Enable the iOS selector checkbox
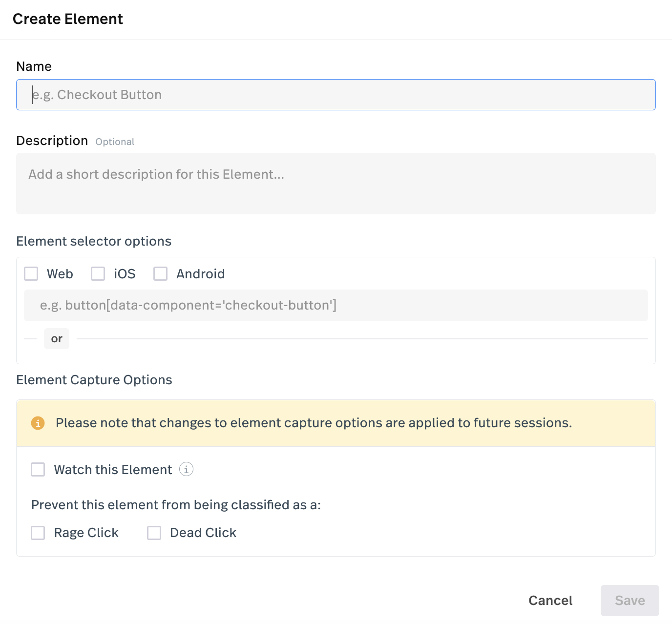The height and width of the screenshot is (624, 672). (98, 274)
